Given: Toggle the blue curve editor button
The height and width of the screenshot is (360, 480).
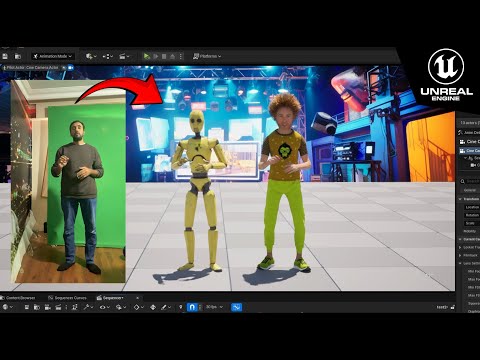Looking at the screenshot, I should [x=236, y=307].
